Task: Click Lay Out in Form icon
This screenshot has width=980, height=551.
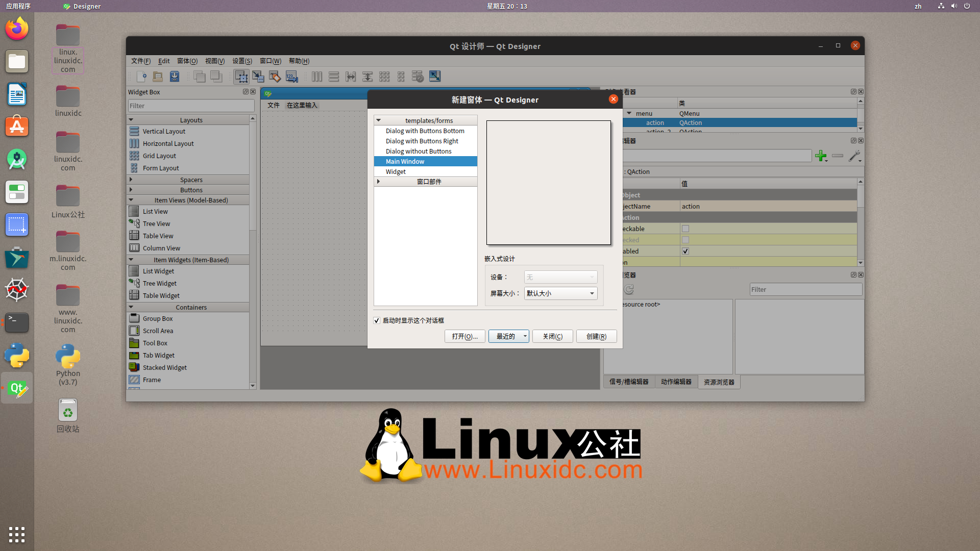Action: (401, 77)
